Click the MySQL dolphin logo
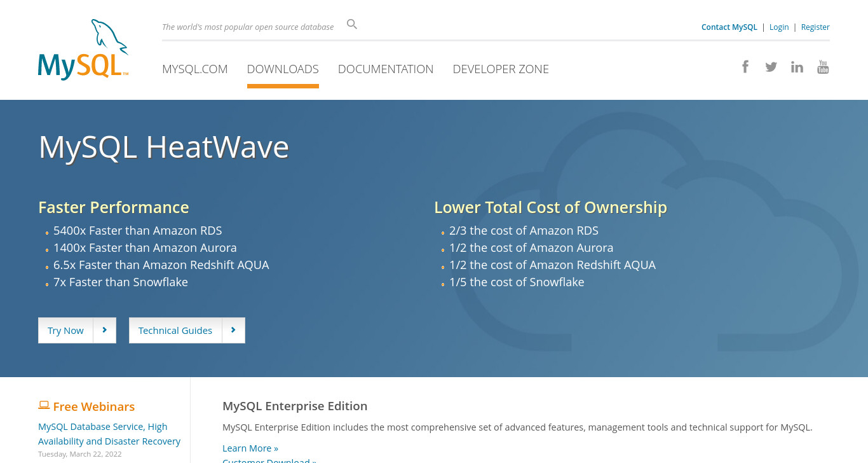 tap(83, 50)
